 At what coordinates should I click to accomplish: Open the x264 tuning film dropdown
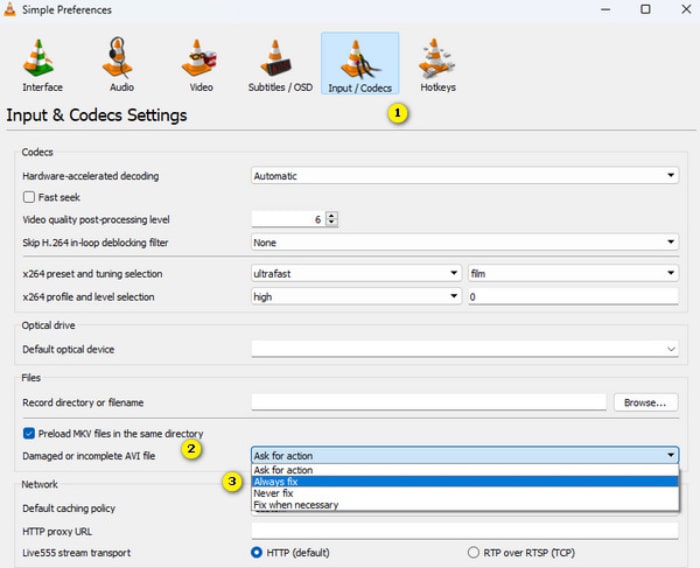573,273
